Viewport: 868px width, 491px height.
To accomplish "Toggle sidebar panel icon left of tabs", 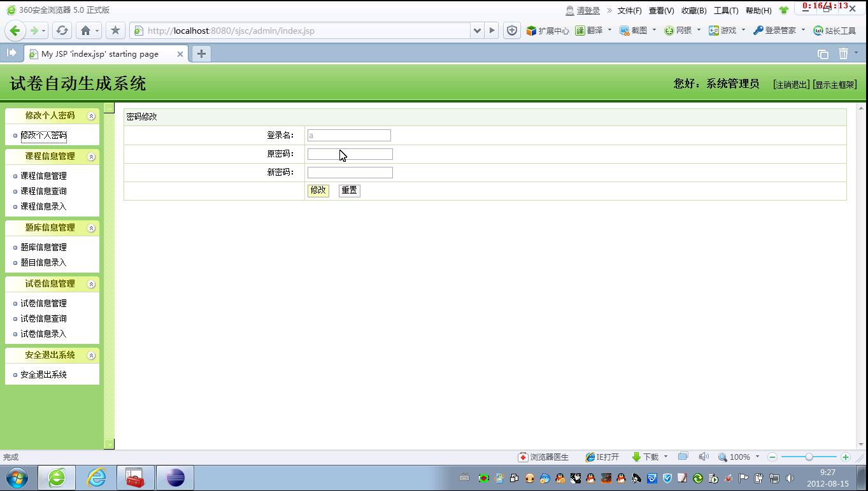I will [x=11, y=53].
